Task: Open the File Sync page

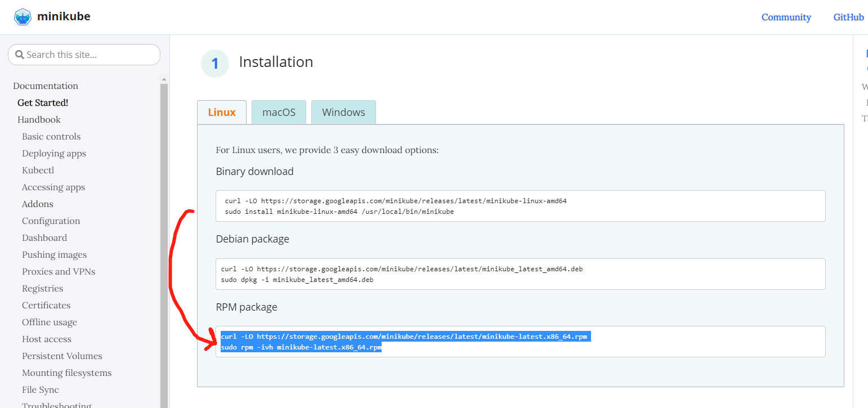Action: 41,389
